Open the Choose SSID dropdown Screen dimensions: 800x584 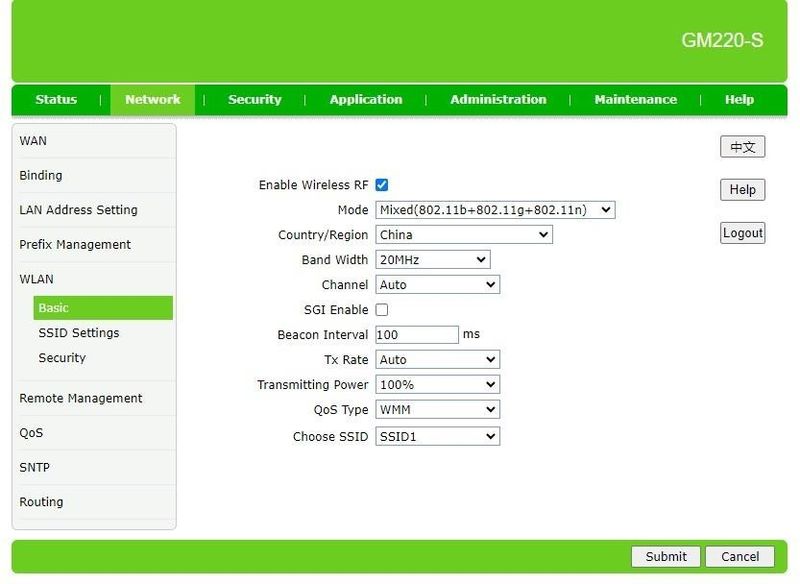[436, 435]
